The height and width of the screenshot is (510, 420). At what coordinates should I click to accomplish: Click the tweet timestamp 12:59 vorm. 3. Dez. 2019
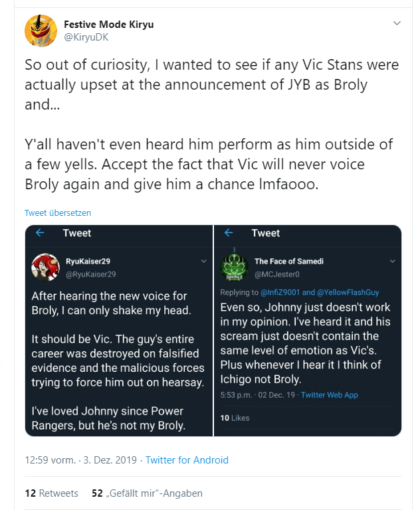coord(81,460)
